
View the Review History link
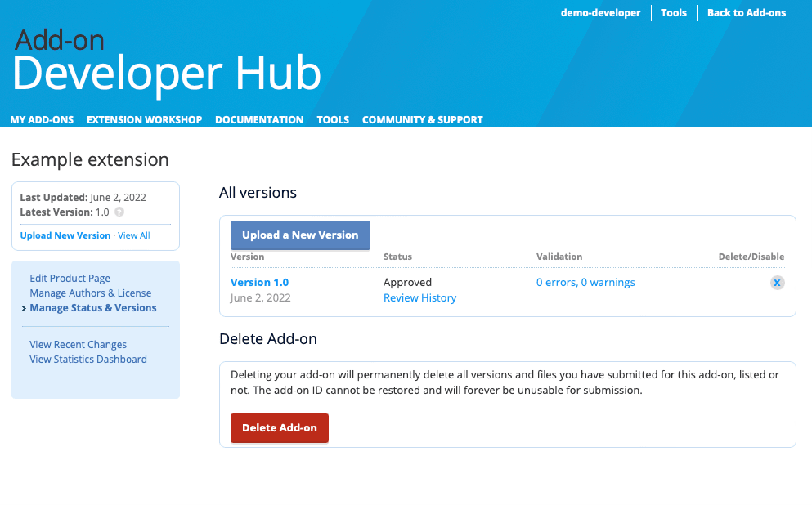(x=419, y=298)
